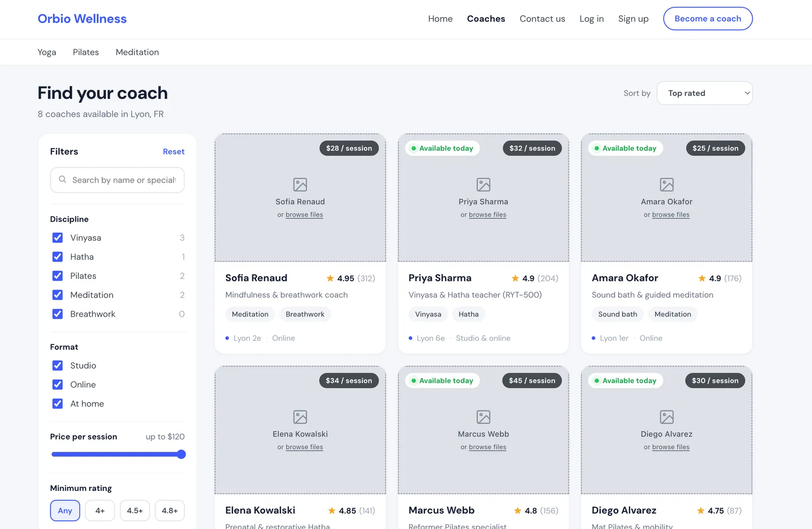Click the star icon beside Amara Okafor's rating
This screenshot has width=812, height=529.
click(x=702, y=278)
